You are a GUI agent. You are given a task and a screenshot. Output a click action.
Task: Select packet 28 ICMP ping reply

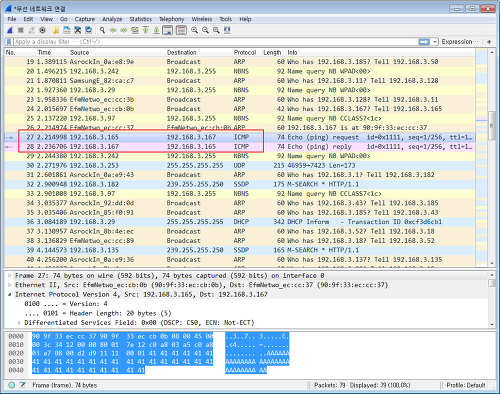point(240,147)
